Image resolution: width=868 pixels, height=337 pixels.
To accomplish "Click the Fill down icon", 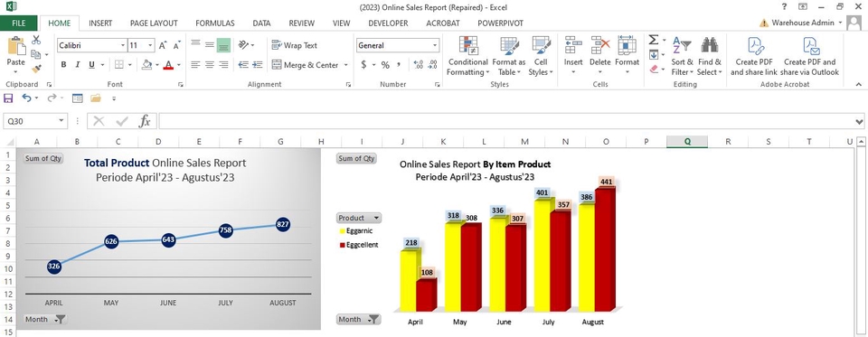I will [654, 54].
